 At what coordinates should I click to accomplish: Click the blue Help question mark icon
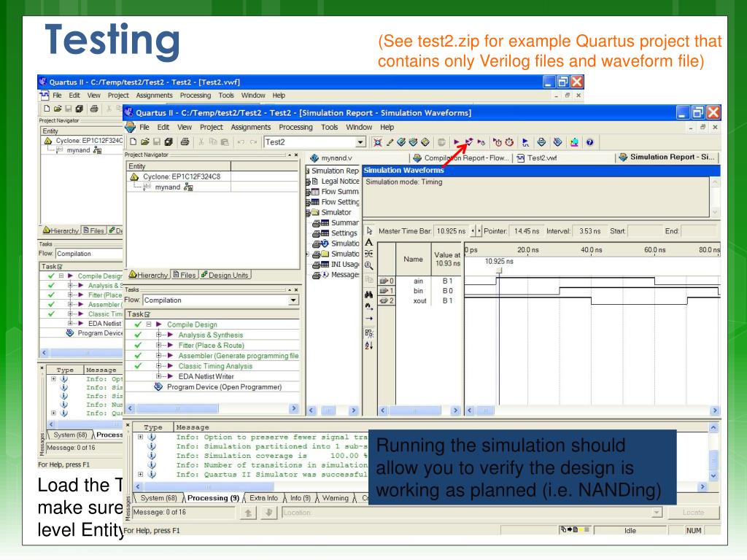[589, 142]
